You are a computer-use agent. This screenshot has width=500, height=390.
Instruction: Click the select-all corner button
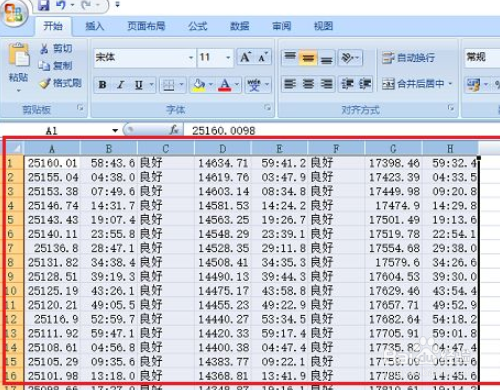click(x=14, y=148)
